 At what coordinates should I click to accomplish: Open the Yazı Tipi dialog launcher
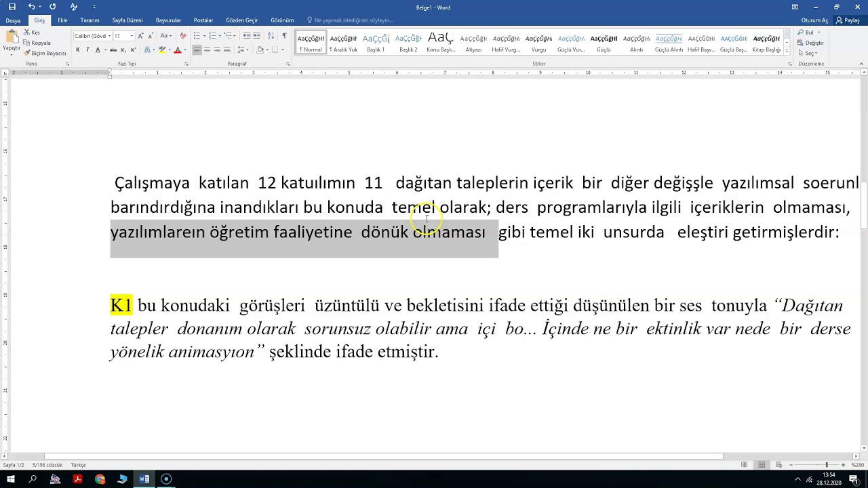click(x=186, y=64)
